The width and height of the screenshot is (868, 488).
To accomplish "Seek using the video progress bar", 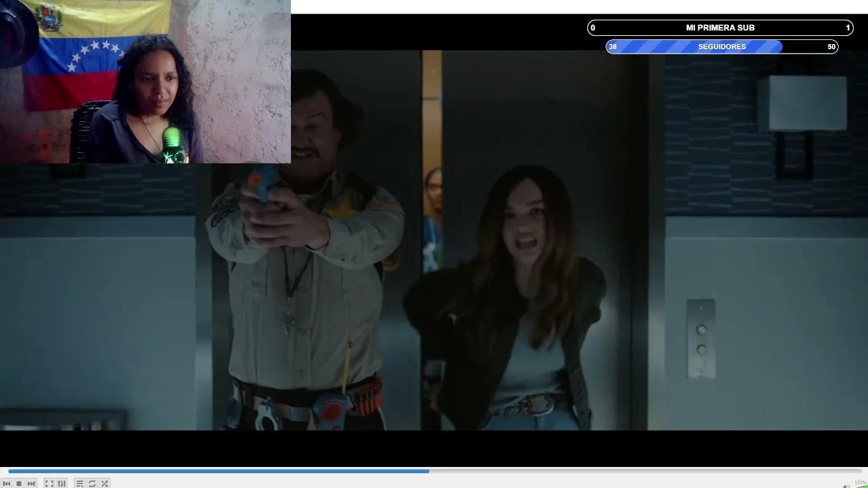I will [x=434, y=471].
